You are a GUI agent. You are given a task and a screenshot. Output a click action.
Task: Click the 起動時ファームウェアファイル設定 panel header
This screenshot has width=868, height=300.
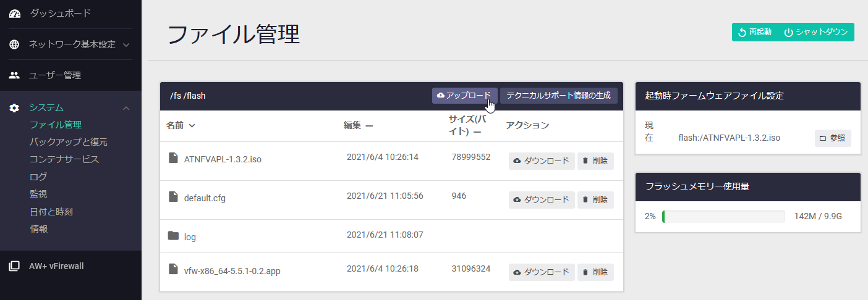(x=748, y=96)
